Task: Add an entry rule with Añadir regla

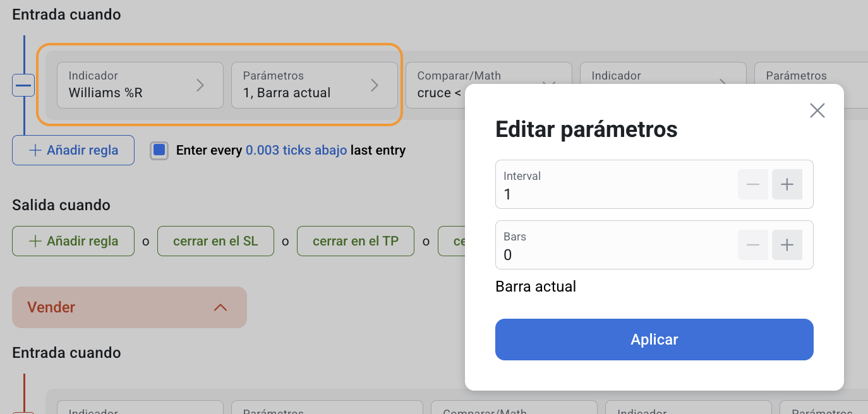Action: [73, 150]
